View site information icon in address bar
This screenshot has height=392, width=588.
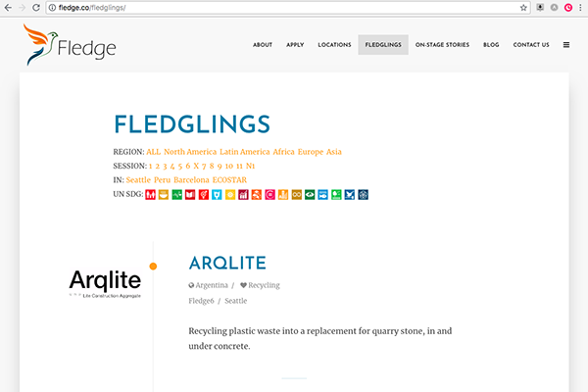click(x=53, y=8)
